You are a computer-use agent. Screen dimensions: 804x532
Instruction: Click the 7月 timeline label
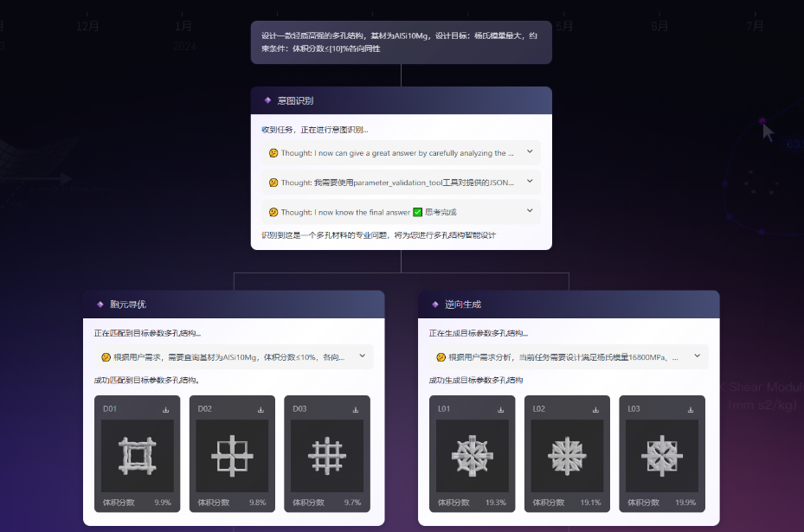tap(754, 27)
